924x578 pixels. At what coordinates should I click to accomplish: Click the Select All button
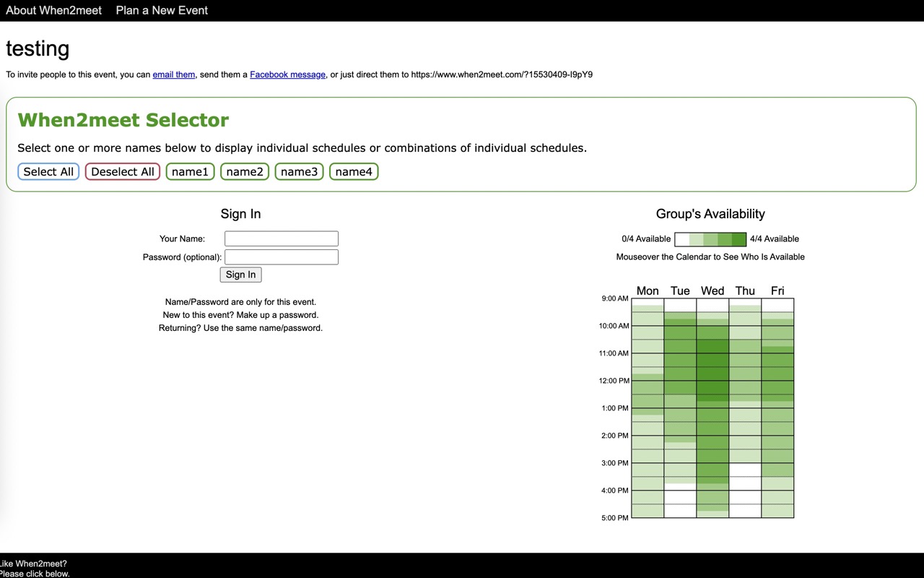coord(48,171)
